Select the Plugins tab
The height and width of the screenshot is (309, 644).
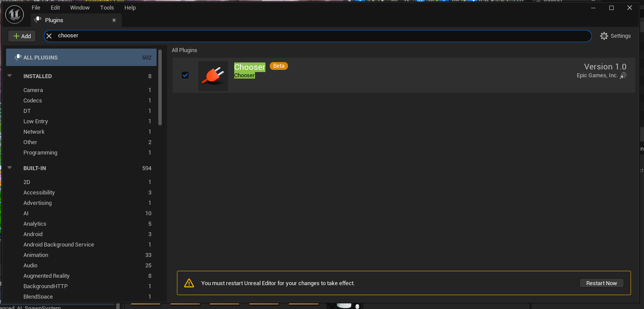[76, 20]
